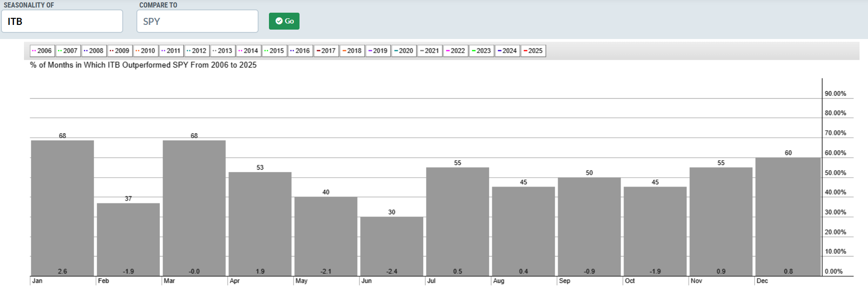Click the green Go button
The height and width of the screenshot is (288, 868).
click(x=284, y=21)
